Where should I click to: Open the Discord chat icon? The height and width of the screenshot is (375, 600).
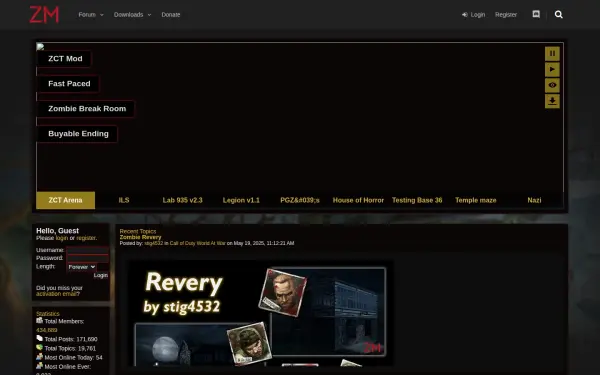[536, 14]
